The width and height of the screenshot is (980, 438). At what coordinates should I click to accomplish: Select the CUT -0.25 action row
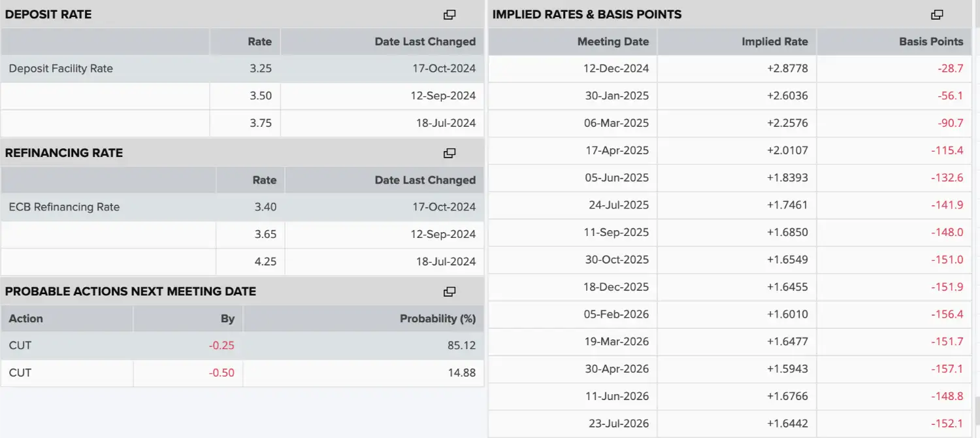click(x=242, y=346)
